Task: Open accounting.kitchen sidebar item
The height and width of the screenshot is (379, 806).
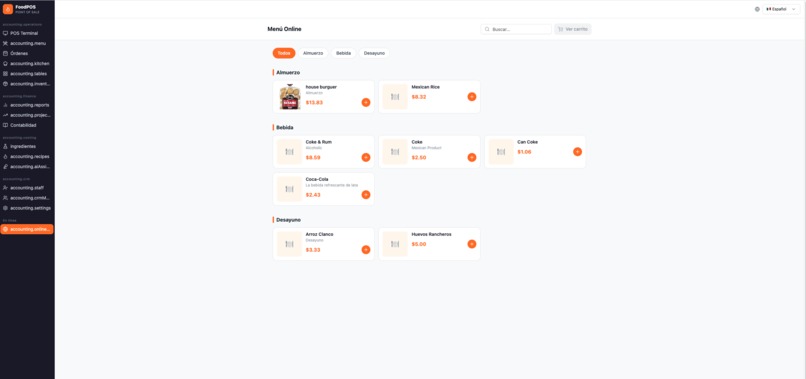Action: pos(27,64)
